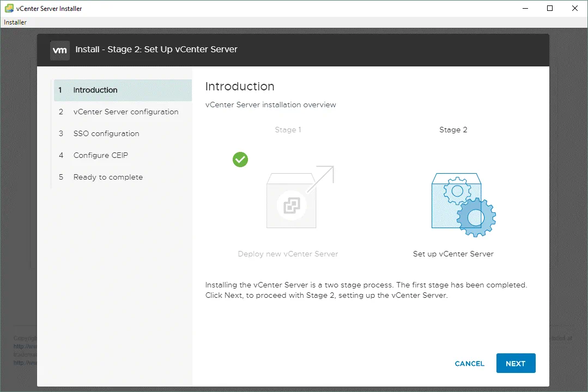Click the 'Set up vCenter Server' caption
The width and height of the screenshot is (588, 392).
[453, 254]
